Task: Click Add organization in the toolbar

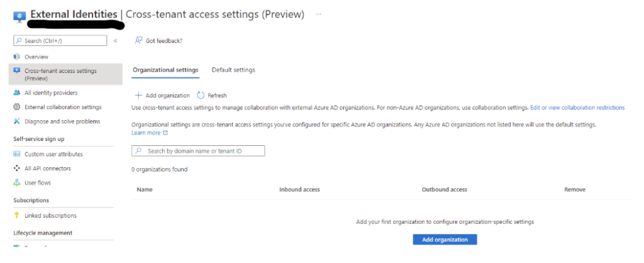Action: (163, 96)
